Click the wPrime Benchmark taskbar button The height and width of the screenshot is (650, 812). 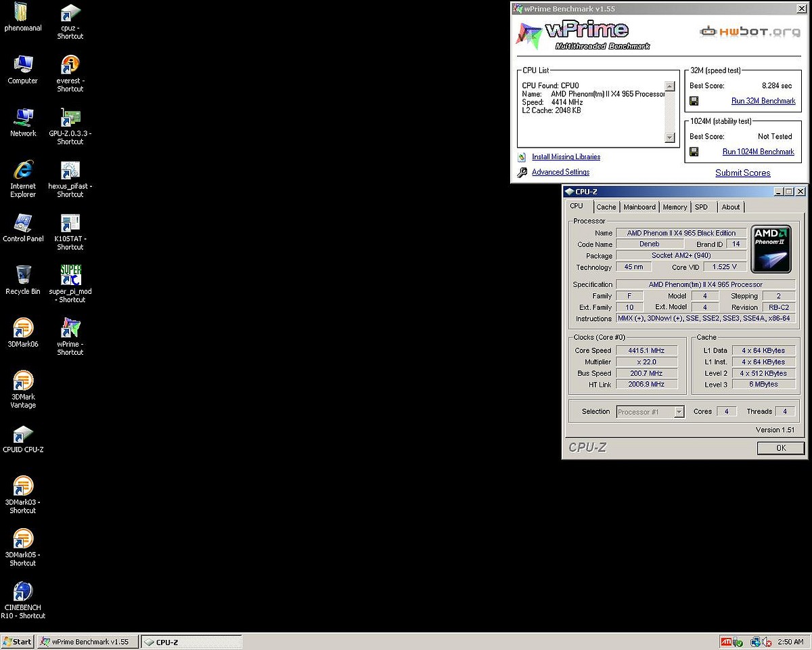87,641
